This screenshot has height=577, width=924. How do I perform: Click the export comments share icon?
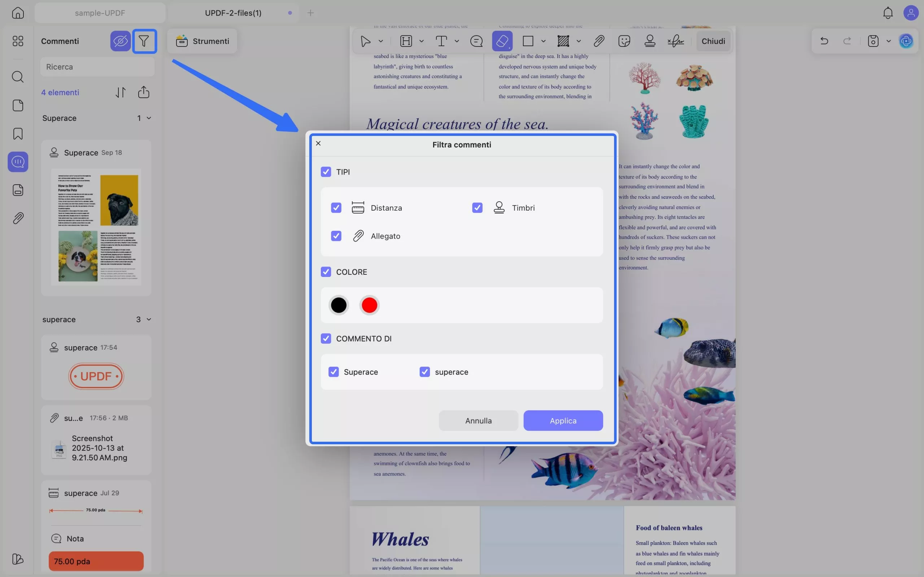144,92
